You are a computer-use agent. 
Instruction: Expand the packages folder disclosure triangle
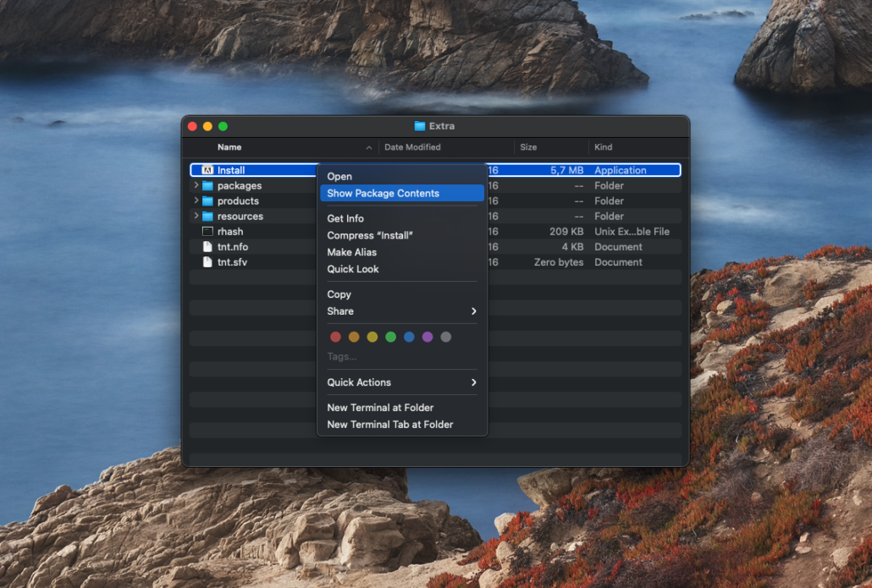tap(196, 186)
